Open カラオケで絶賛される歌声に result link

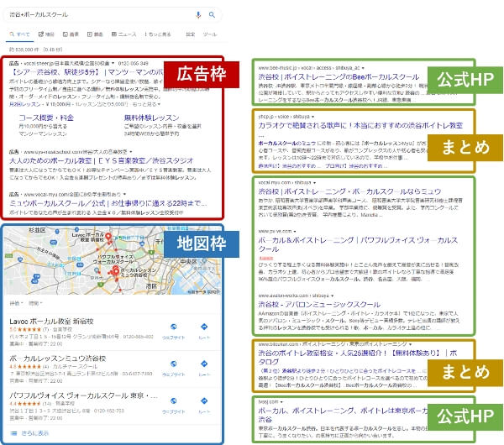pos(360,126)
